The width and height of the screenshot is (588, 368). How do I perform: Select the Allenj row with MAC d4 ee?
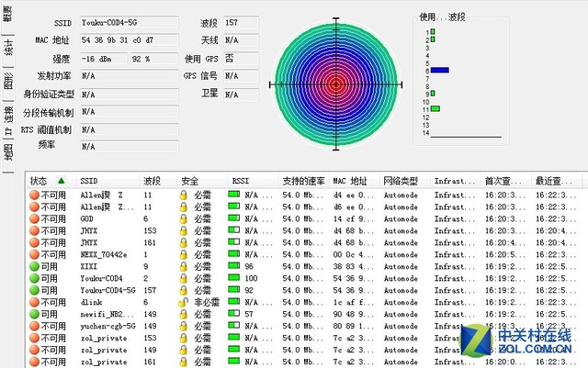click(x=304, y=195)
